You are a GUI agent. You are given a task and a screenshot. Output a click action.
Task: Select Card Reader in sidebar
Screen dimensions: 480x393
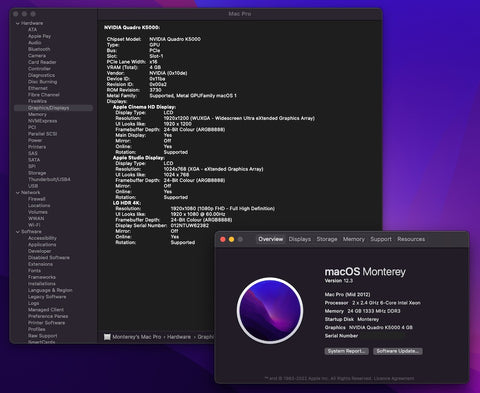coord(42,62)
